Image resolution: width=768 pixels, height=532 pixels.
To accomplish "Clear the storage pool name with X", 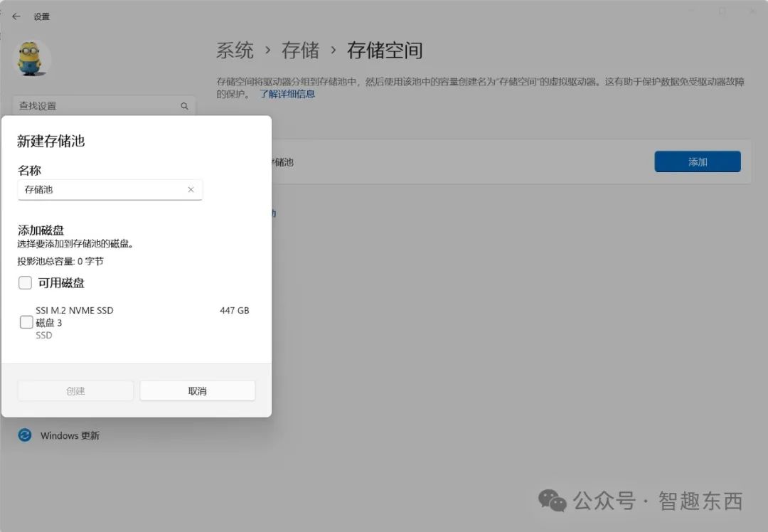I will coord(191,190).
